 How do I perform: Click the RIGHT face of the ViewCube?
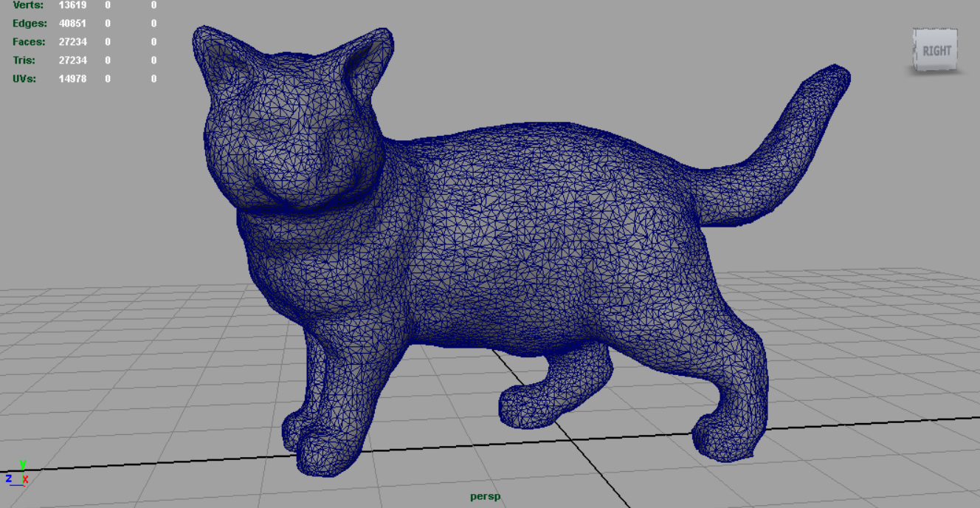pyautogui.click(x=935, y=49)
